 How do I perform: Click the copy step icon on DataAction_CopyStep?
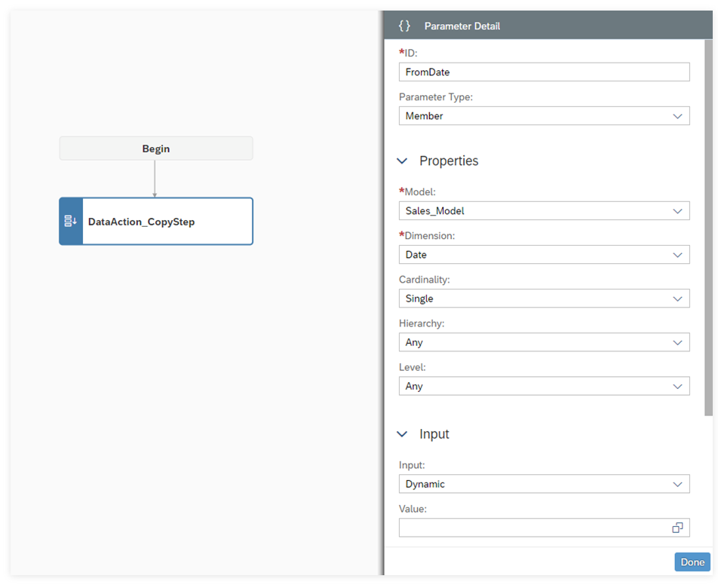pos(70,222)
